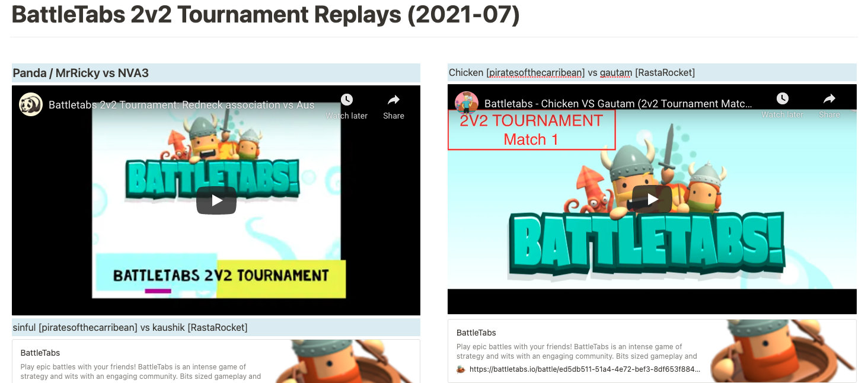Click bookmark description text under Chicken video
This screenshot has width=868, height=383.
click(x=577, y=351)
